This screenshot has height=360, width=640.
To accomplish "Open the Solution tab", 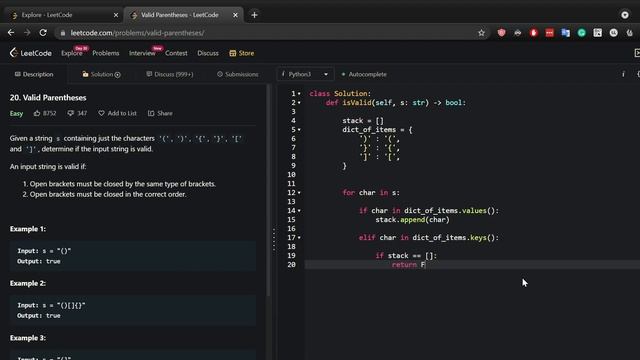I will tap(101, 74).
